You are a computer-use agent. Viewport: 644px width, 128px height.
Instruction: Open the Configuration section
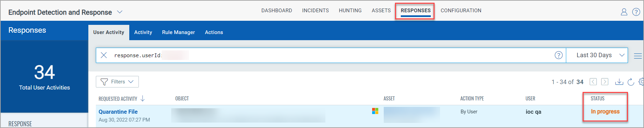tap(461, 11)
